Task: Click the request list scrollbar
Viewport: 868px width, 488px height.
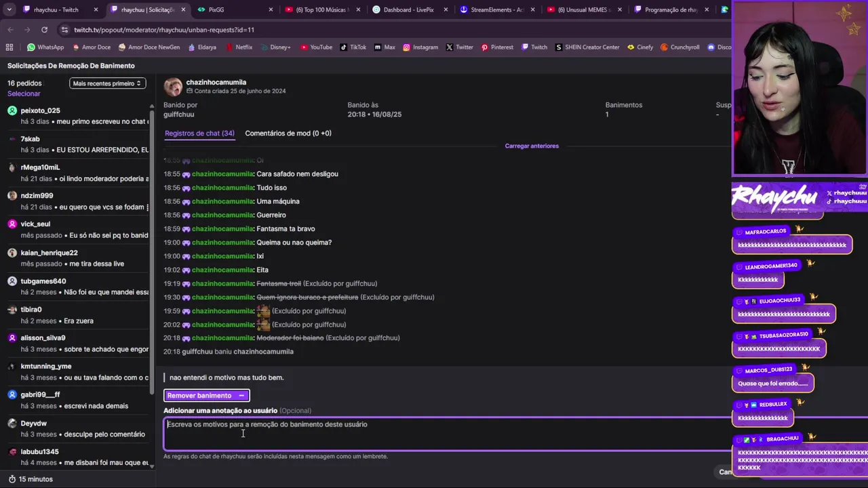Action: pos(152,251)
